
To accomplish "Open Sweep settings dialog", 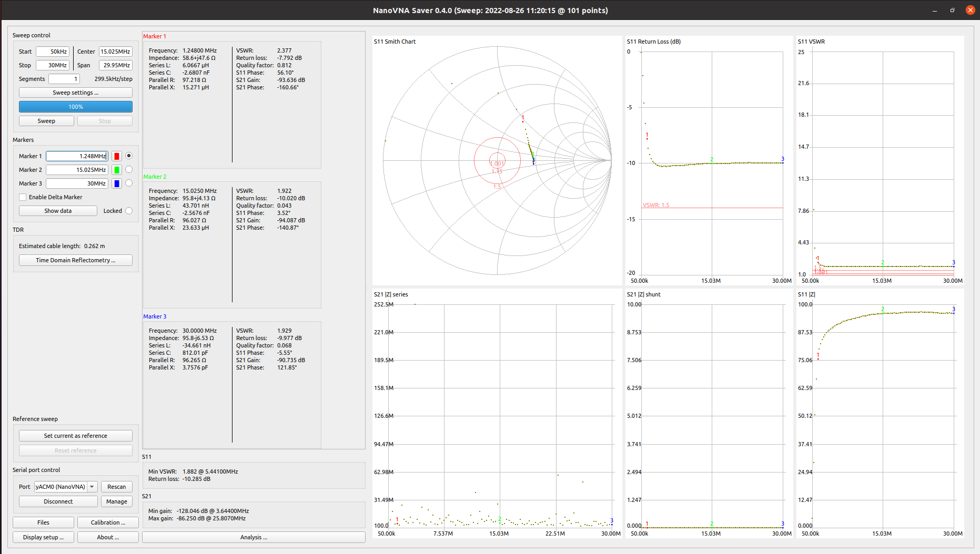I will tap(76, 93).
